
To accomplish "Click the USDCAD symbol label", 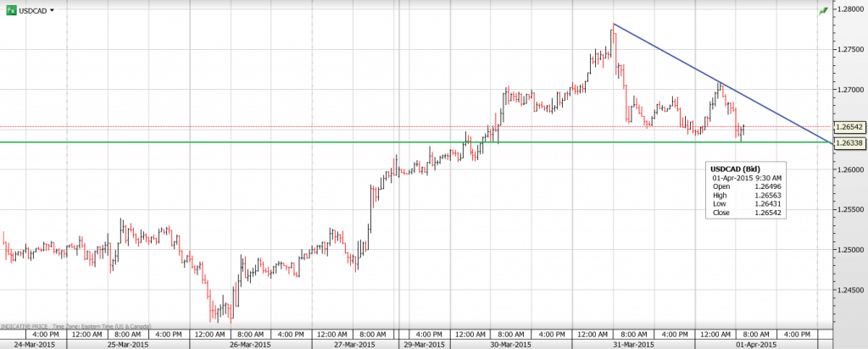I will click(x=33, y=10).
